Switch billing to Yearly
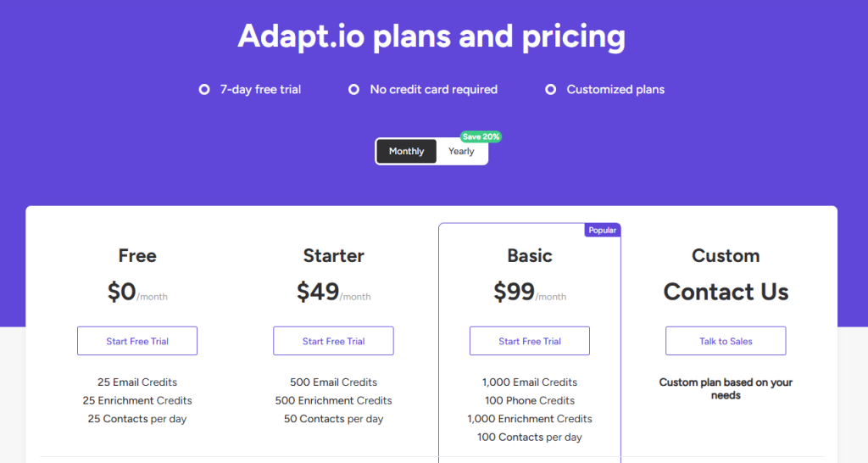The width and height of the screenshot is (868, 463). 461,151
